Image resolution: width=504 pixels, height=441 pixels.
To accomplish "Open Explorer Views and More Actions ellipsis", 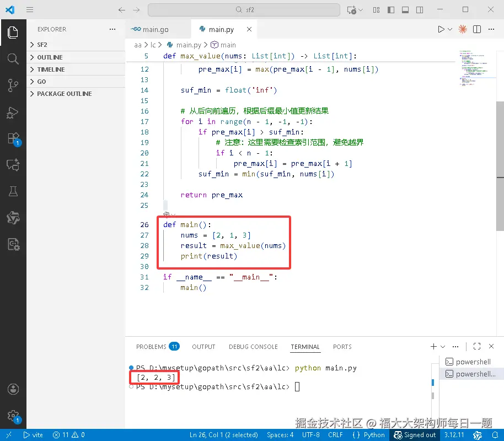I will tap(112, 29).
